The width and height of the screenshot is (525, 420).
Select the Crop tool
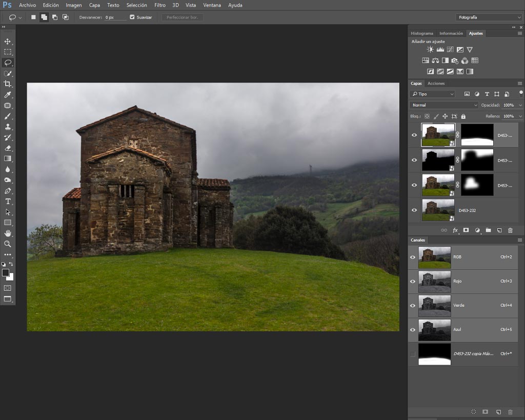coord(7,84)
